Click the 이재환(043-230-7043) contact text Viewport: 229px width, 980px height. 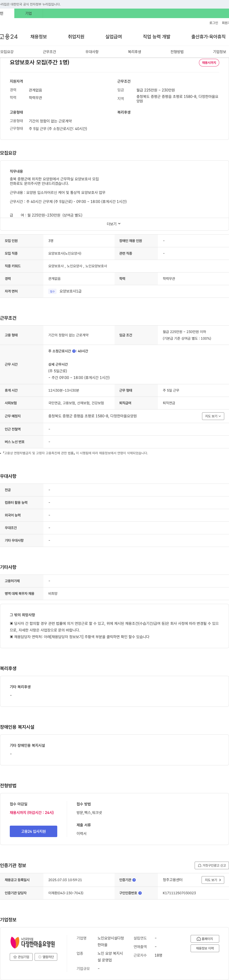click(x=66, y=893)
